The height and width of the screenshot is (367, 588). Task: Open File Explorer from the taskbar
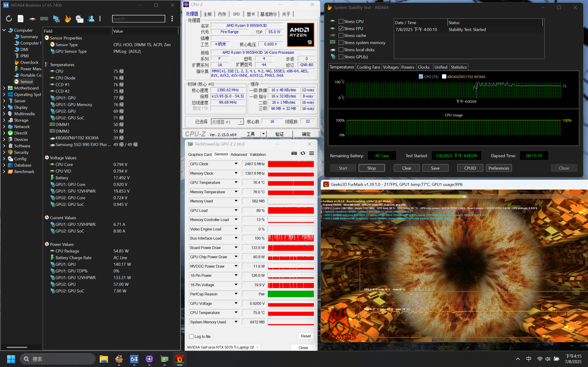click(104, 359)
